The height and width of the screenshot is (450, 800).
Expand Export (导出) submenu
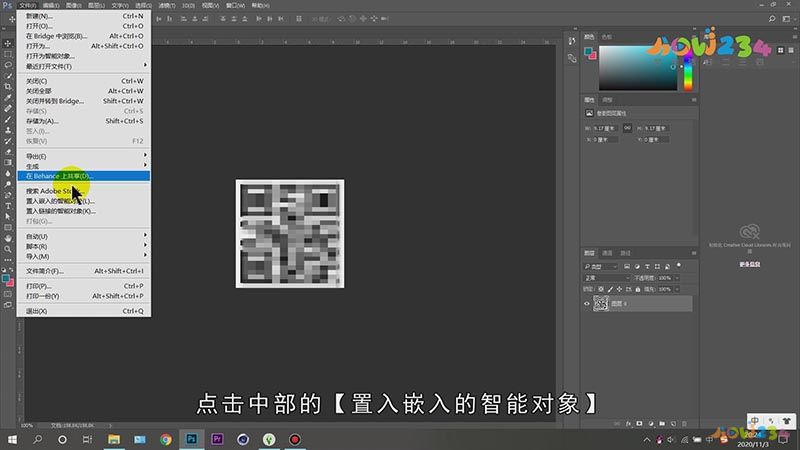(84, 156)
